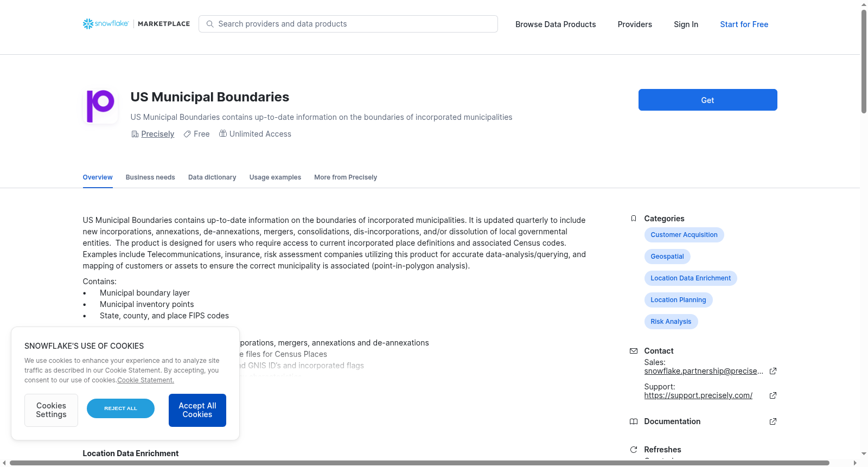Switch to the Business needs tab

pyautogui.click(x=150, y=177)
